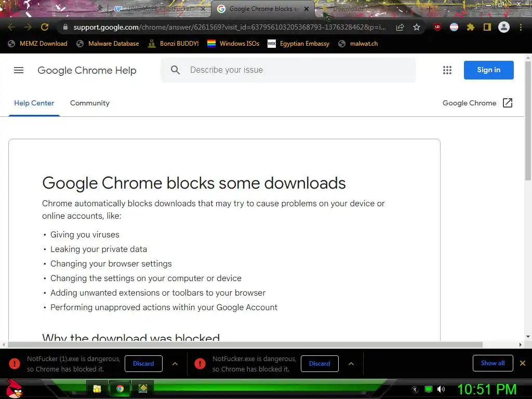Click Show all downloads button
Screen dimensions: 532x399
(493, 363)
